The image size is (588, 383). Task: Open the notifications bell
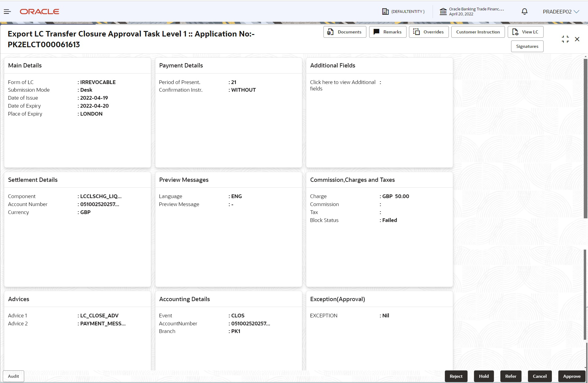pyautogui.click(x=524, y=11)
